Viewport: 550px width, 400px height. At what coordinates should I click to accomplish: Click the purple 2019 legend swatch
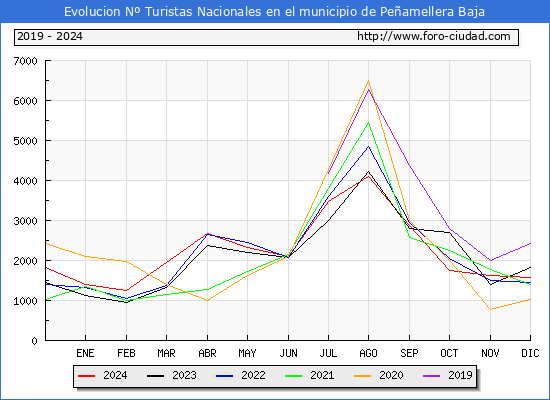tap(431, 376)
